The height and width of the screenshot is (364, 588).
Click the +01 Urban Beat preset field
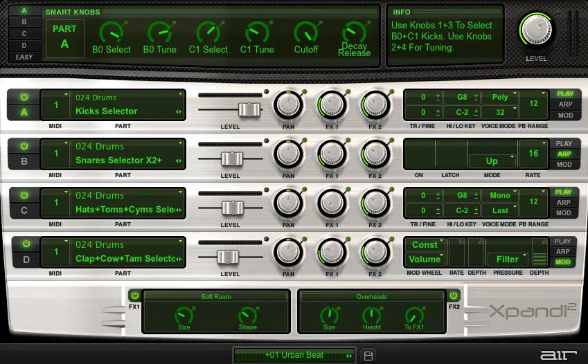click(x=294, y=356)
